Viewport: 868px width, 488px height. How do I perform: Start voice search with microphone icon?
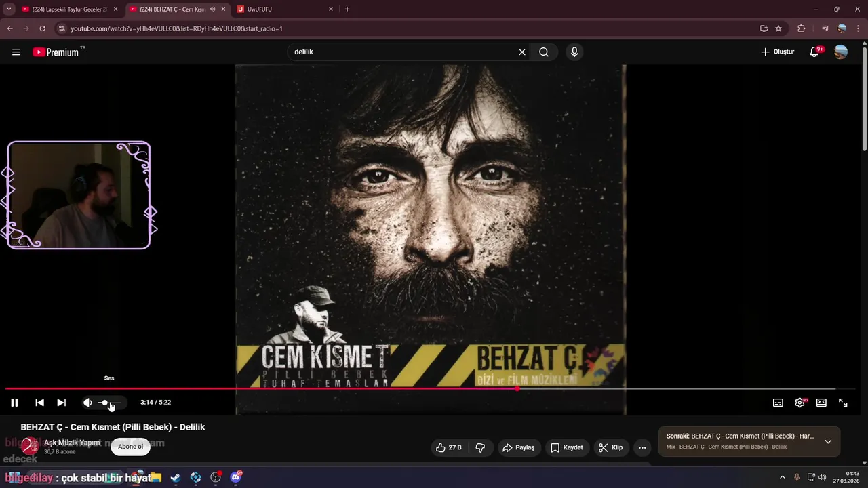pos(574,52)
